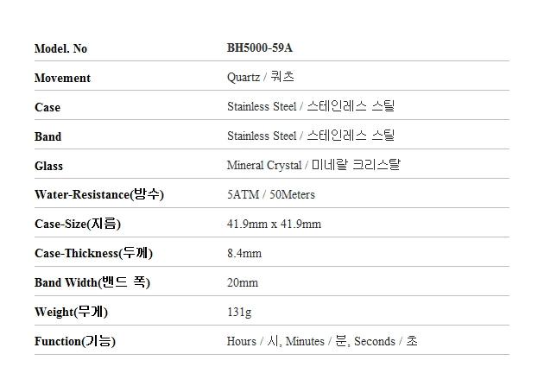Screen dimensions: 544x392
Task: Click the Band Width label
Action: [92, 282]
